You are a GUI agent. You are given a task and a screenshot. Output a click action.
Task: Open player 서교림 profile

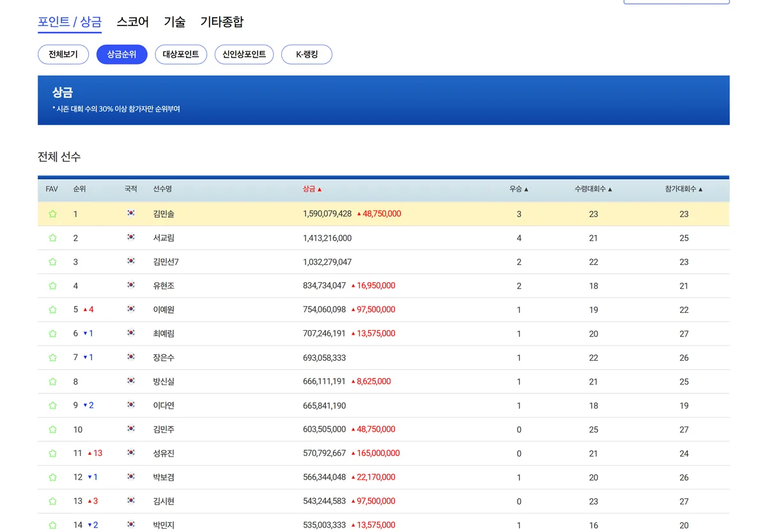pos(164,238)
